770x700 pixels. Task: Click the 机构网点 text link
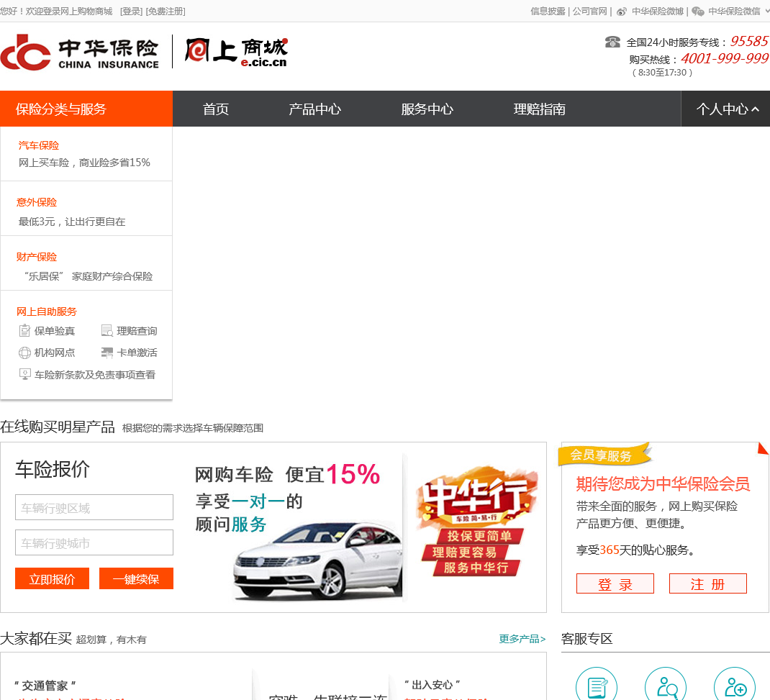point(55,353)
